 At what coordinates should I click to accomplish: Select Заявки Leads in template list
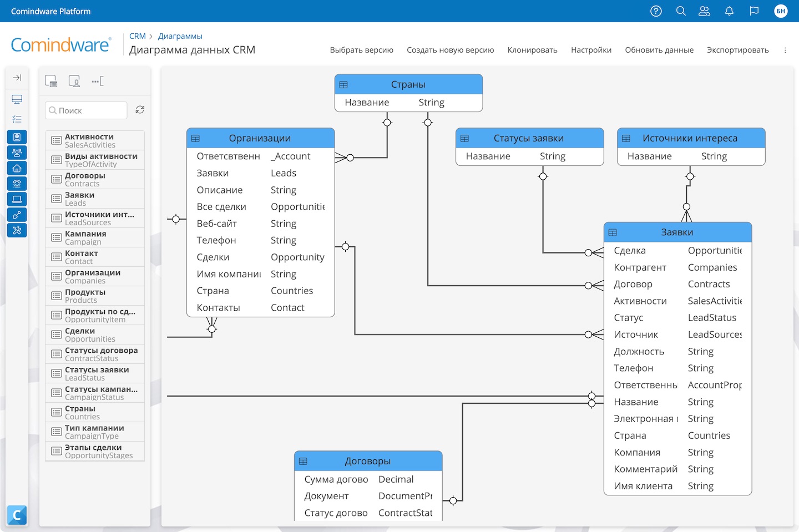tap(95, 199)
